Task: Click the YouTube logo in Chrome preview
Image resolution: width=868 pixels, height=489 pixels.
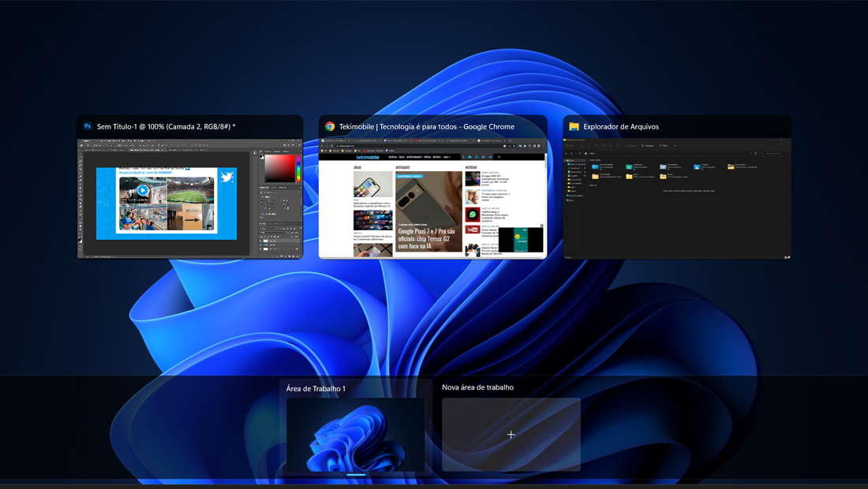Action: coord(472,230)
